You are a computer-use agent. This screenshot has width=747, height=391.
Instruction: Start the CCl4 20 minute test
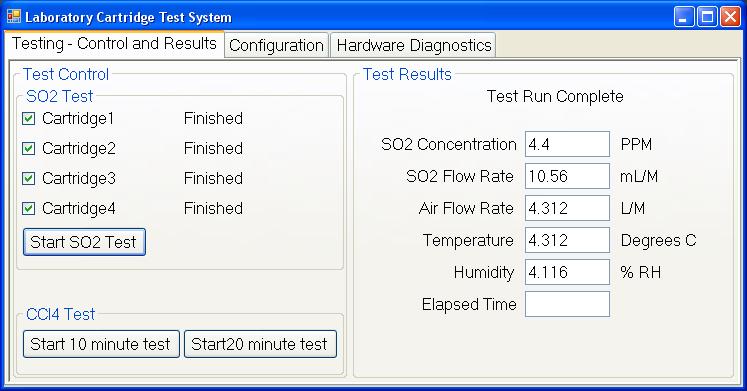[260, 344]
